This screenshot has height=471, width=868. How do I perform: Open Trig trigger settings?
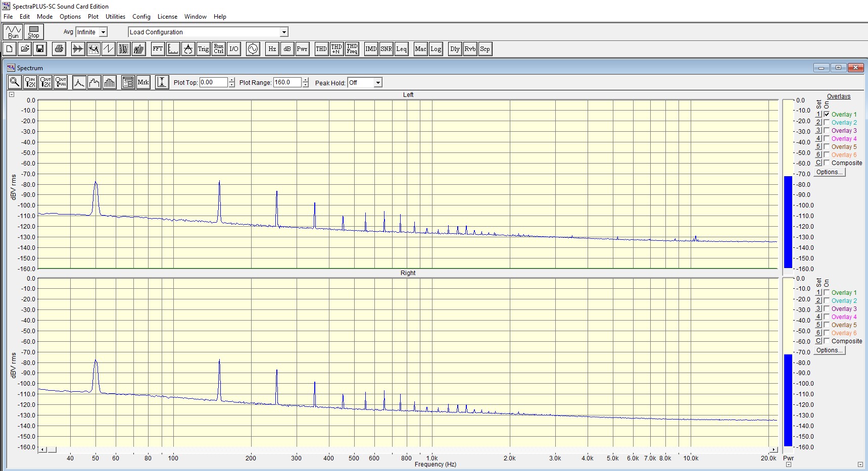click(x=203, y=49)
